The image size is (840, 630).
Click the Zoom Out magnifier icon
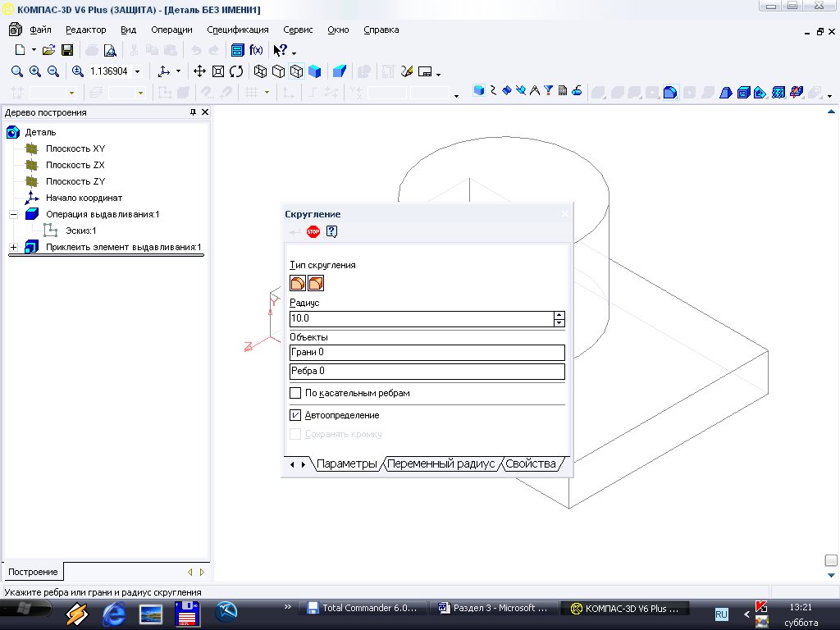click(x=53, y=71)
